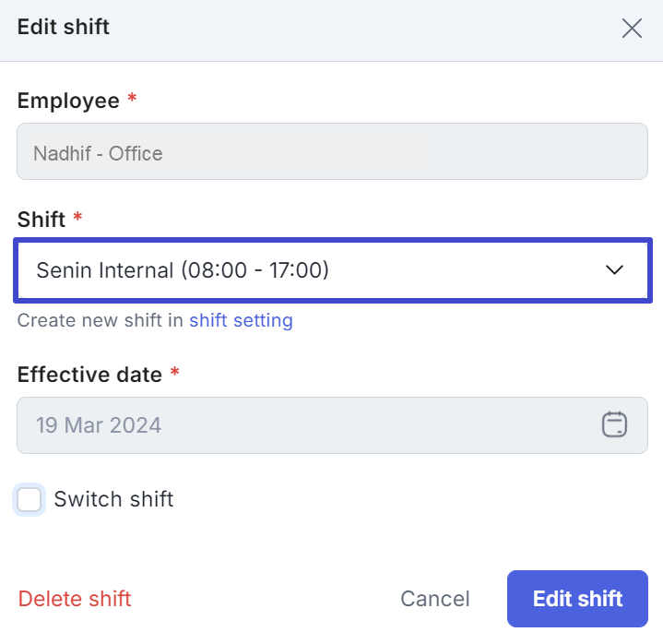The height and width of the screenshot is (644, 663).
Task: Click the Effective date field label
Action: point(89,375)
